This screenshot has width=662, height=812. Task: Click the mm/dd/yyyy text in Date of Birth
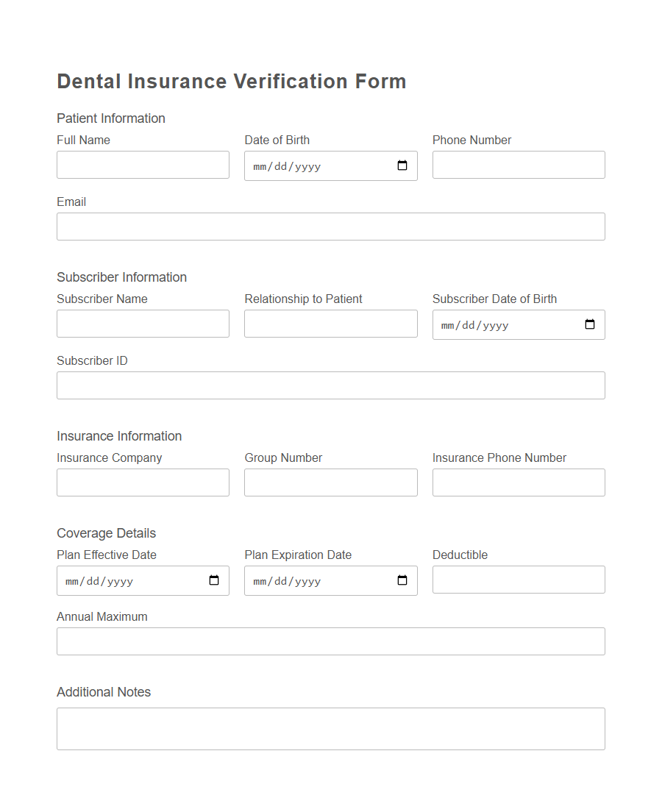point(285,166)
